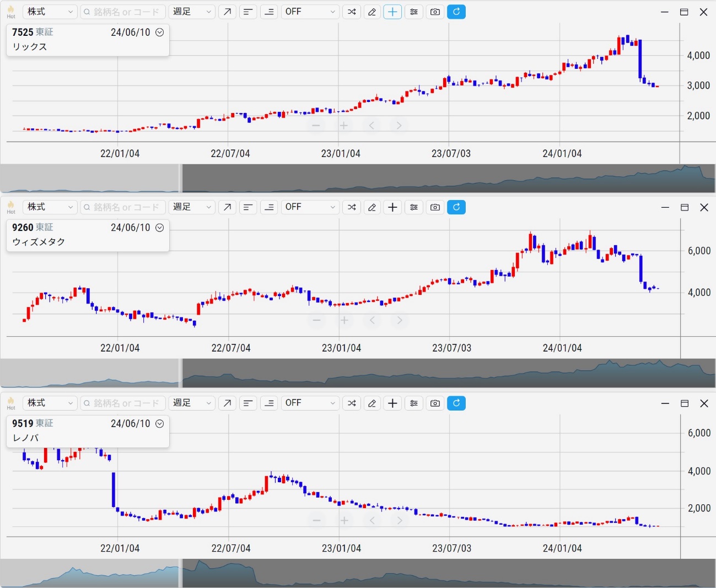Click the shuffle icon in the 7525 chart toolbar
This screenshot has width=716, height=588.
click(x=352, y=12)
